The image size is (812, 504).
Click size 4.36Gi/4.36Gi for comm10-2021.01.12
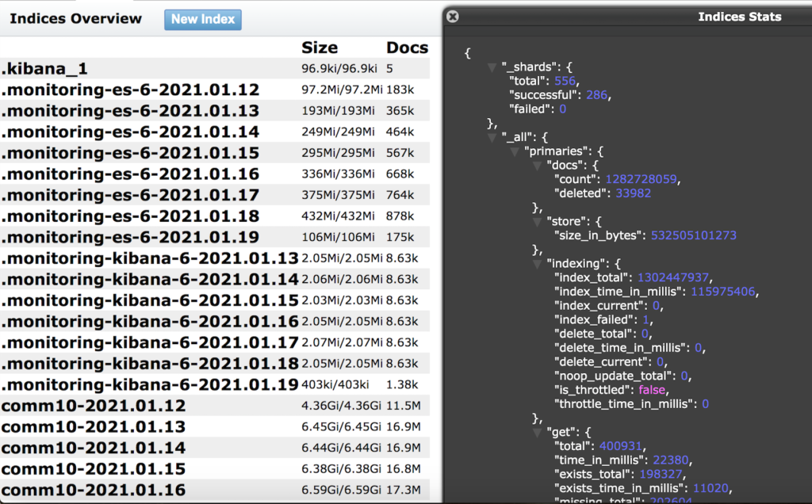tap(341, 406)
